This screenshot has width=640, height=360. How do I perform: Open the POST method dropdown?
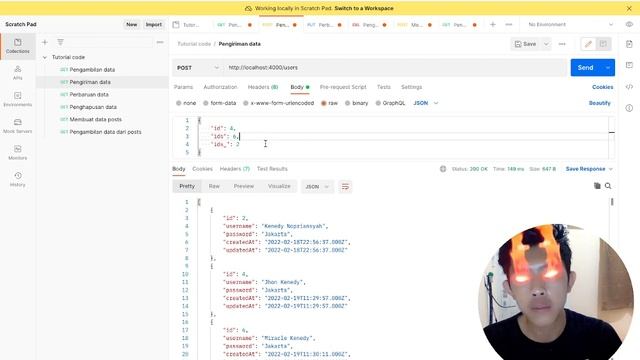click(x=198, y=68)
